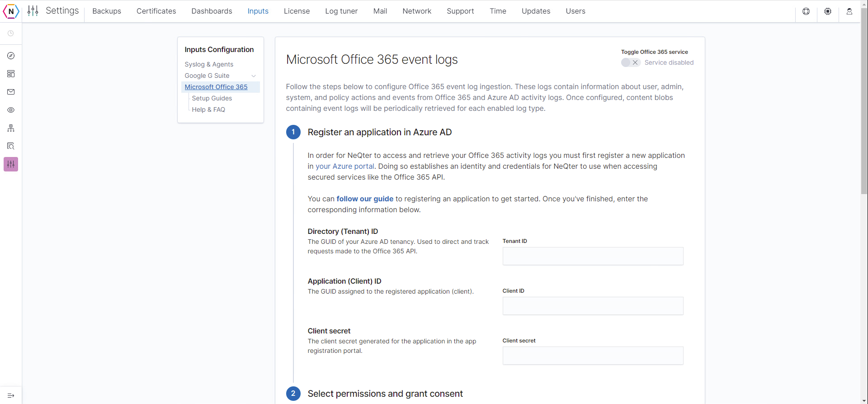Viewport: 868px width, 404px height.
Task: Switch to the Network tab
Action: 417,11
